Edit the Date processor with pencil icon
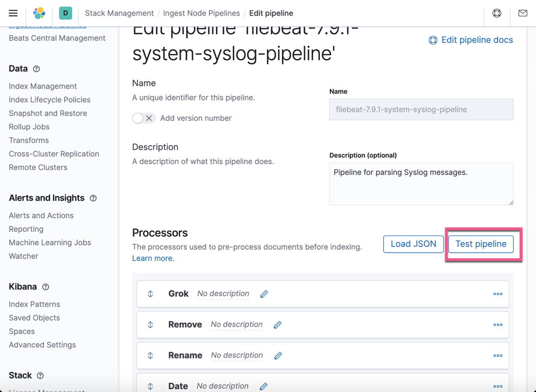This screenshot has height=392, width=536. [264, 386]
